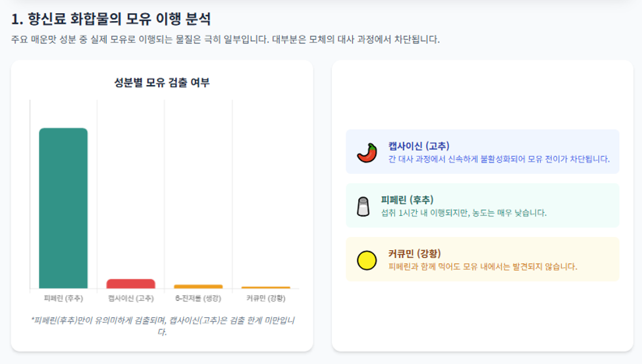Select the tall green 피페린 bar

(63, 208)
